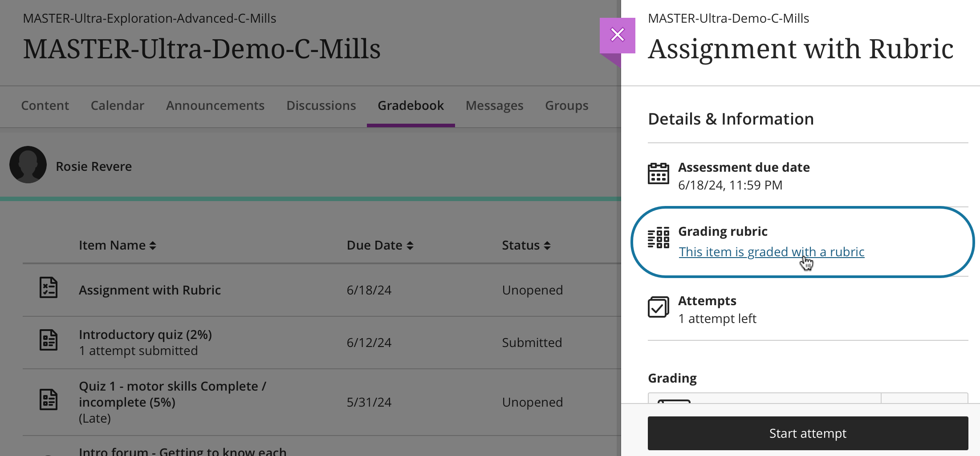This screenshot has height=456, width=980.
Task: Open the Discussions tab
Action: pyautogui.click(x=321, y=105)
